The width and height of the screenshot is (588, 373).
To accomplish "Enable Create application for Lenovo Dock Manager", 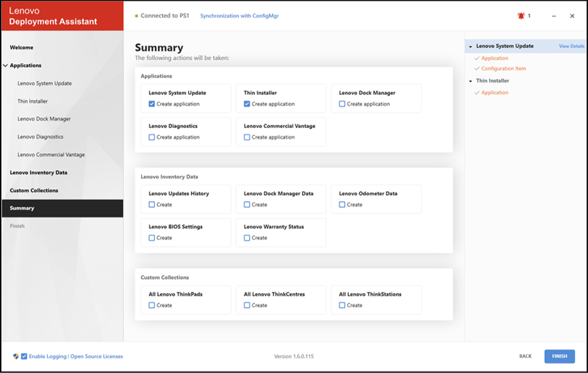I will coord(342,104).
